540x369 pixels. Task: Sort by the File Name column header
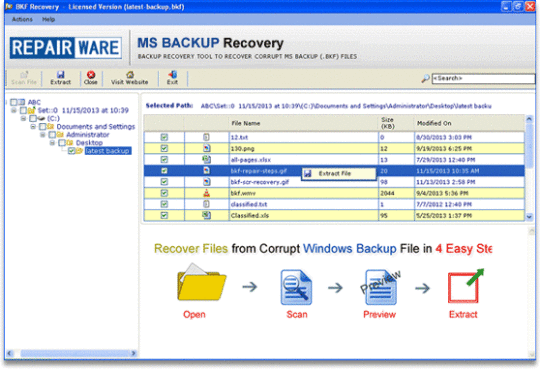303,123
